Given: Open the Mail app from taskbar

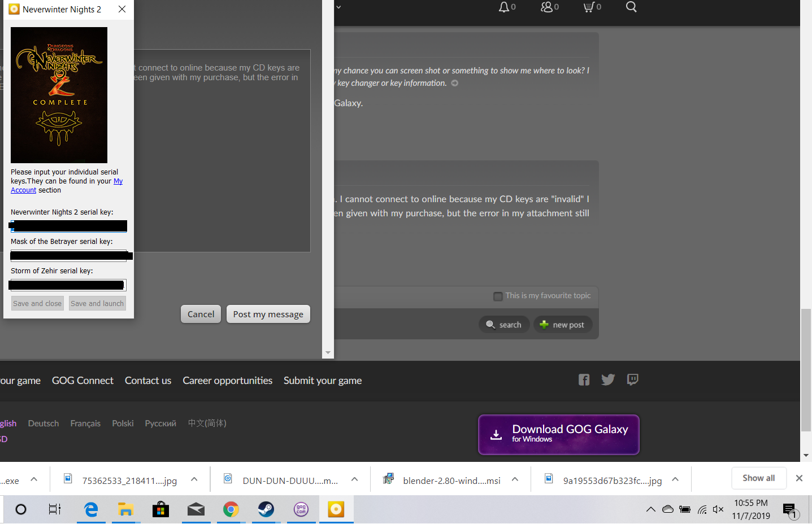Looking at the screenshot, I should click(196, 510).
